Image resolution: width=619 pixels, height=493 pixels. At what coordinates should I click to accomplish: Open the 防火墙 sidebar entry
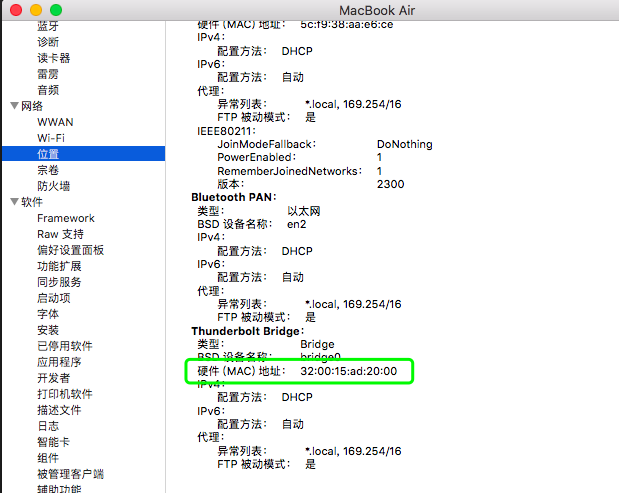coord(54,186)
